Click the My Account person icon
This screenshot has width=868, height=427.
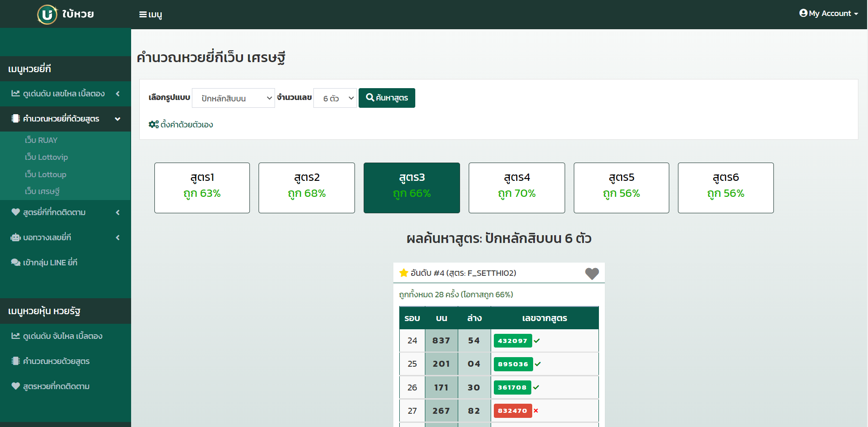(x=803, y=13)
